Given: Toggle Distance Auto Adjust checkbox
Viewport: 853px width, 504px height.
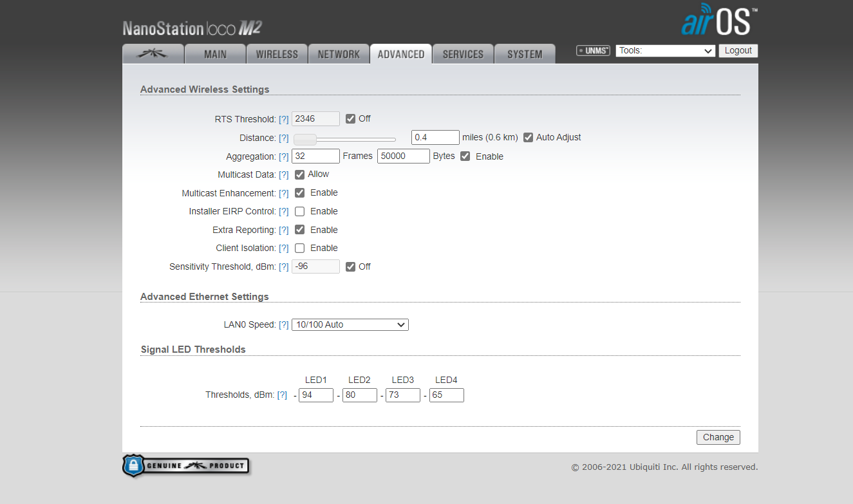Looking at the screenshot, I should tap(529, 137).
